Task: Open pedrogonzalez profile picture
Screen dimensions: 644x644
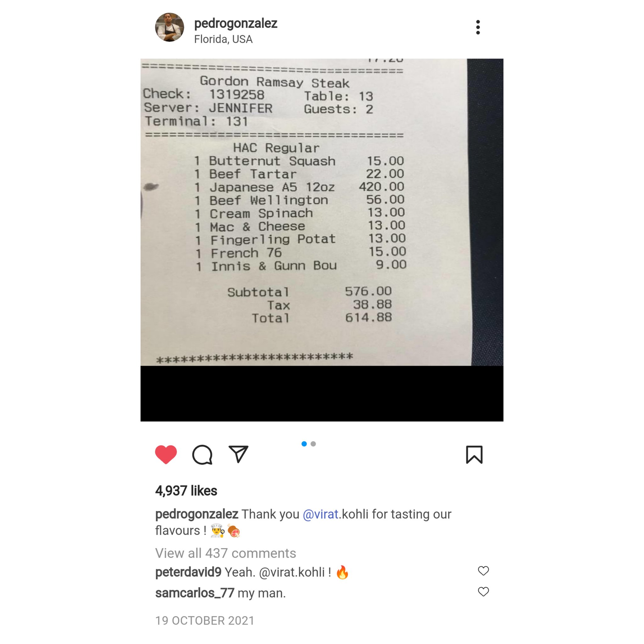Action: 169,27
